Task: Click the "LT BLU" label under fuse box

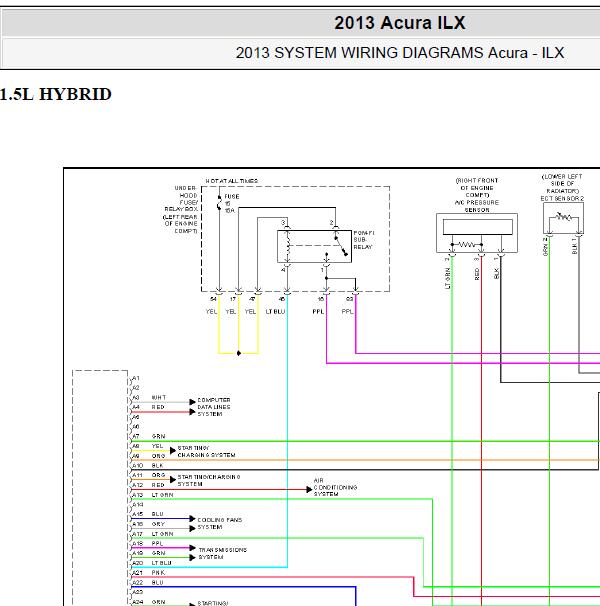Action: (x=275, y=312)
